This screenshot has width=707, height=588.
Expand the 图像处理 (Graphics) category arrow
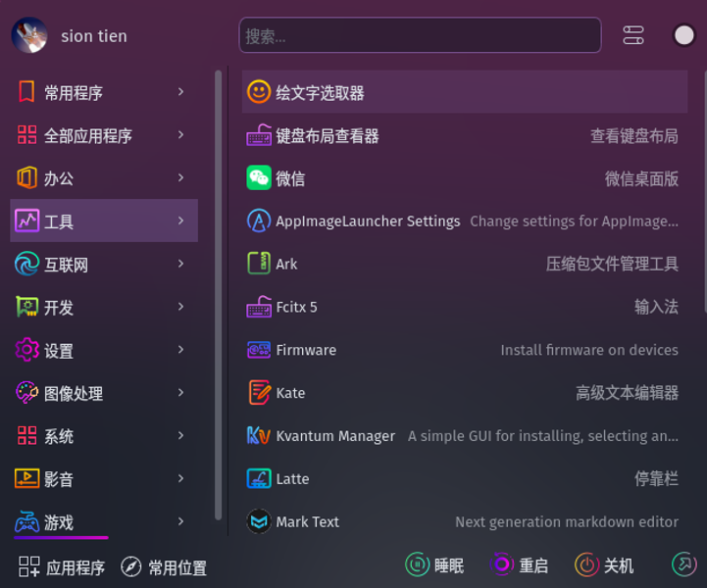tap(181, 393)
